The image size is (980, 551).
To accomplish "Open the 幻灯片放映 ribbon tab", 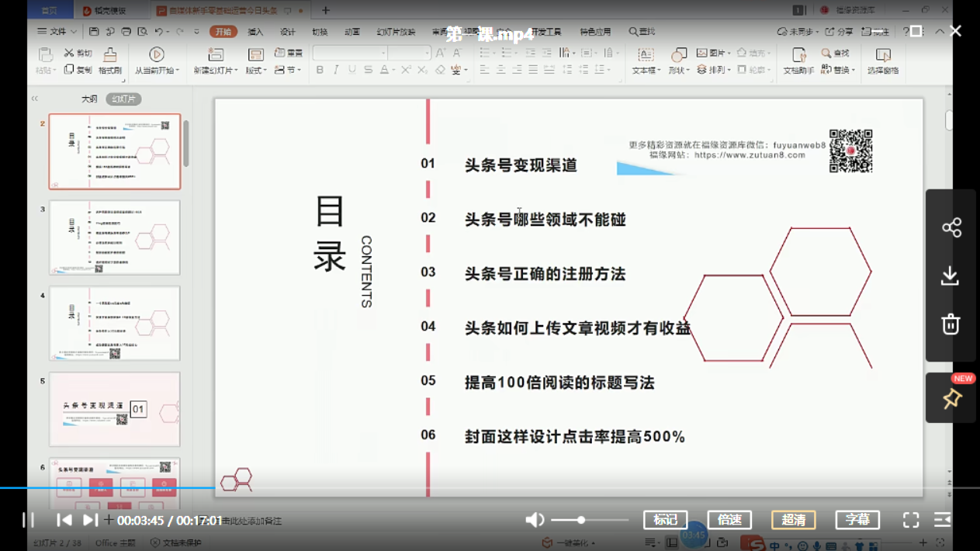I will tap(396, 32).
